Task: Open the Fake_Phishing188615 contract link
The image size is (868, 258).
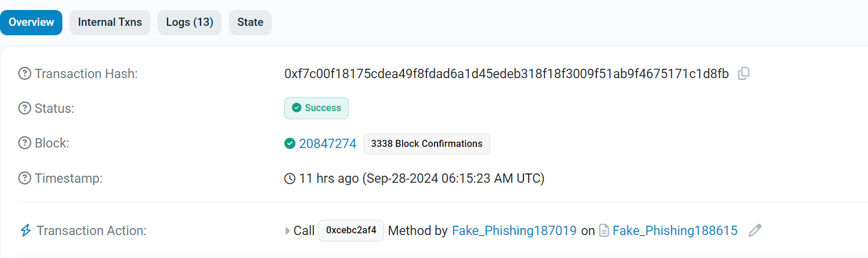Action: click(x=675, y=230)
